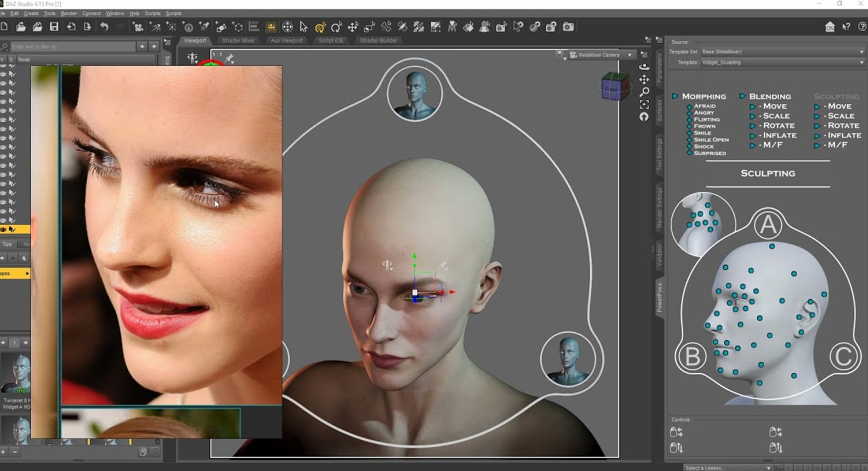Click the scene filter text field
The image size is (868, 471).
pos(72,47)
